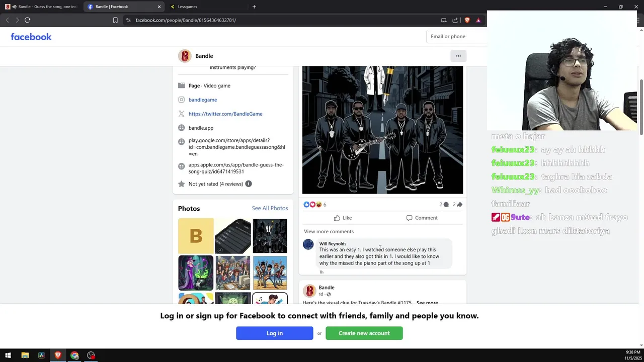644x362 pixels.
Task: Click the shares count icon
Action: [457, 205]
